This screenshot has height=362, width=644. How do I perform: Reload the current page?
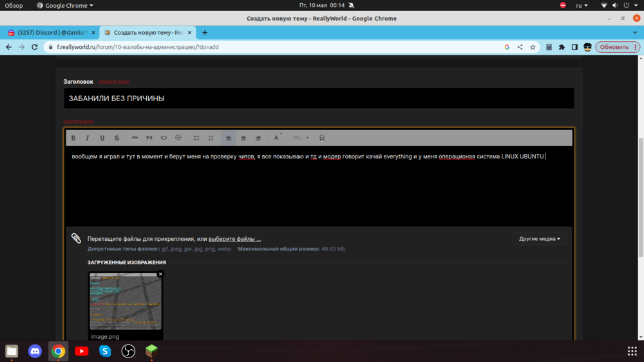click(35, 47)
